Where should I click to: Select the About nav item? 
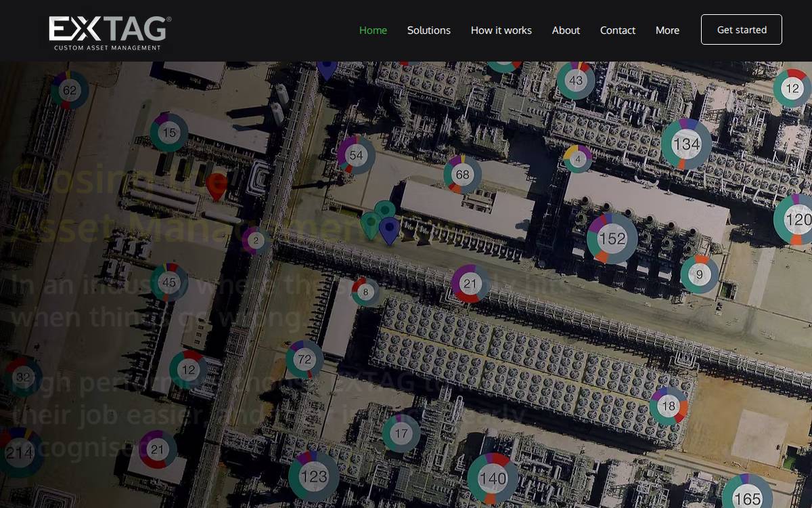coord(566,30)
